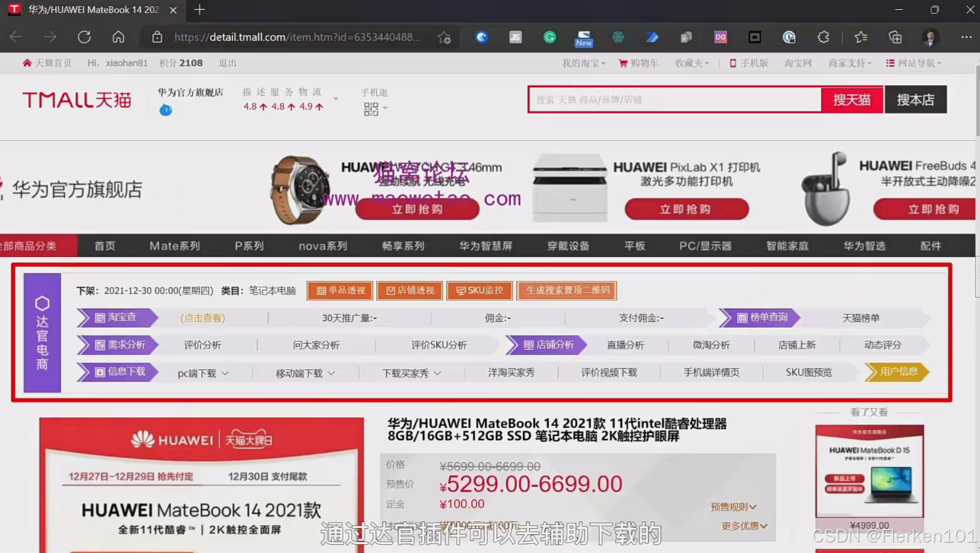Expand 预售规则 details
This screenshot has height=553, width=980.
point(733,507)
